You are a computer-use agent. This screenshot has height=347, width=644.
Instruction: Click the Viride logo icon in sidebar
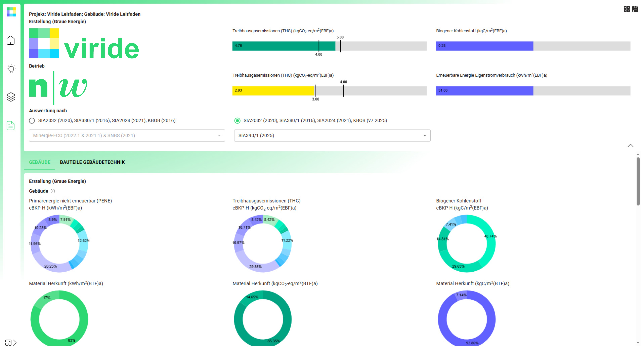click(11, 12)
